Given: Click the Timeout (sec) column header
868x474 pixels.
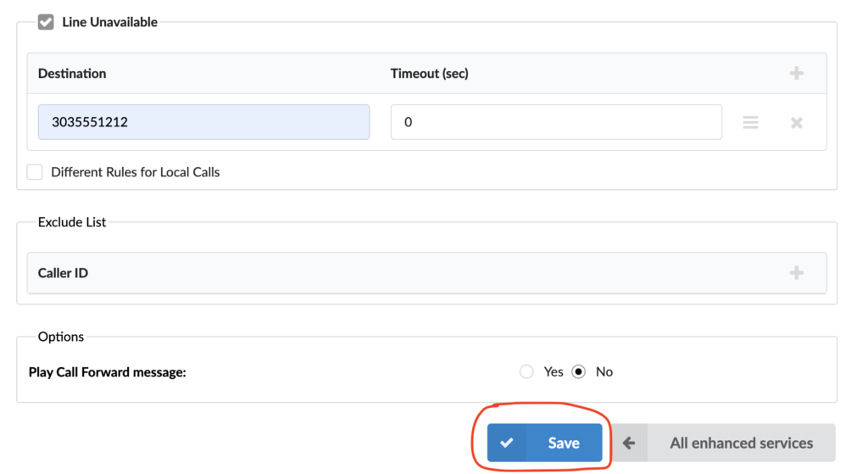Looking at the screenshot, I should 429,73.
